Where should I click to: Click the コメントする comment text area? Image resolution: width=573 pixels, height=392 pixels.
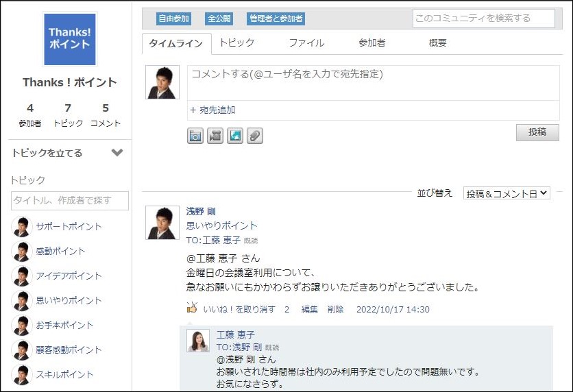coord(373,83)
